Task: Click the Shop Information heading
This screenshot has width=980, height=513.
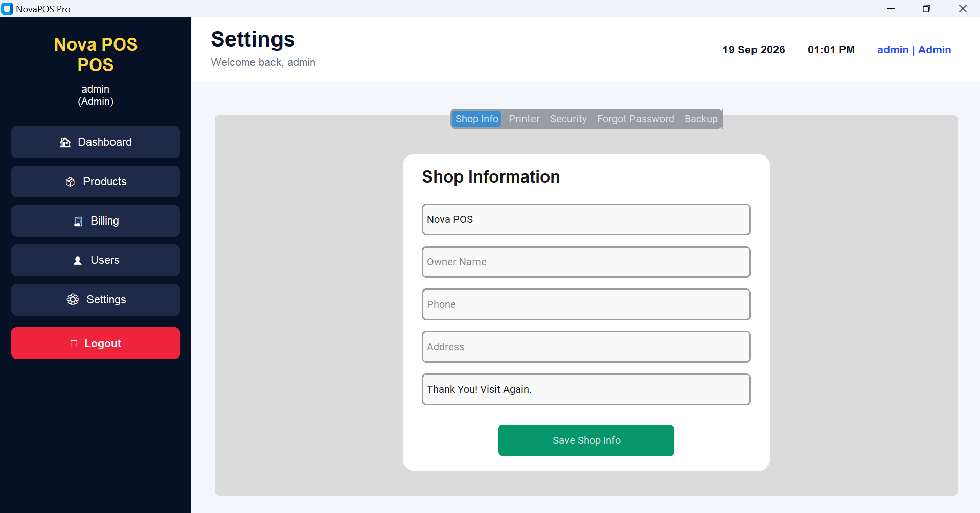Action: click(491, 177)
